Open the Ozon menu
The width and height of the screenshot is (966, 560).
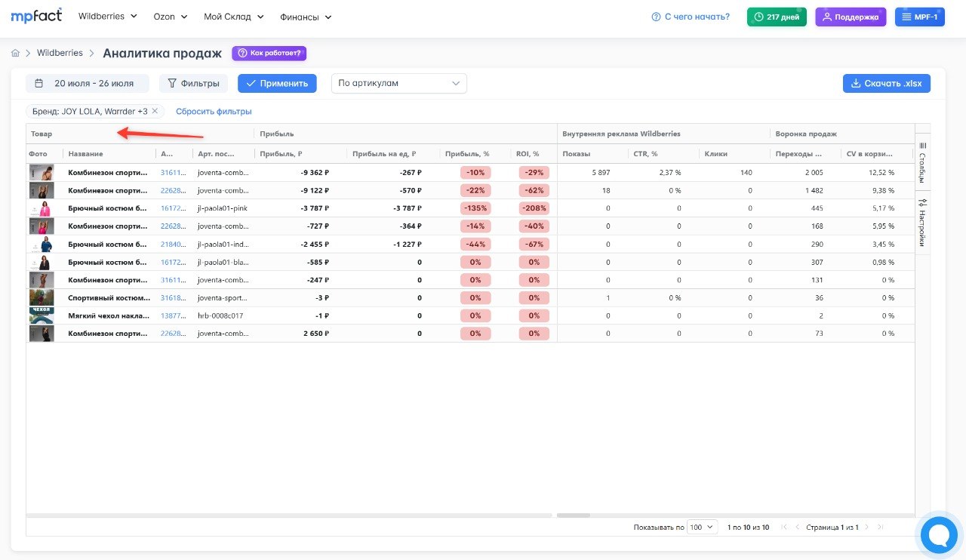(171, 16)
